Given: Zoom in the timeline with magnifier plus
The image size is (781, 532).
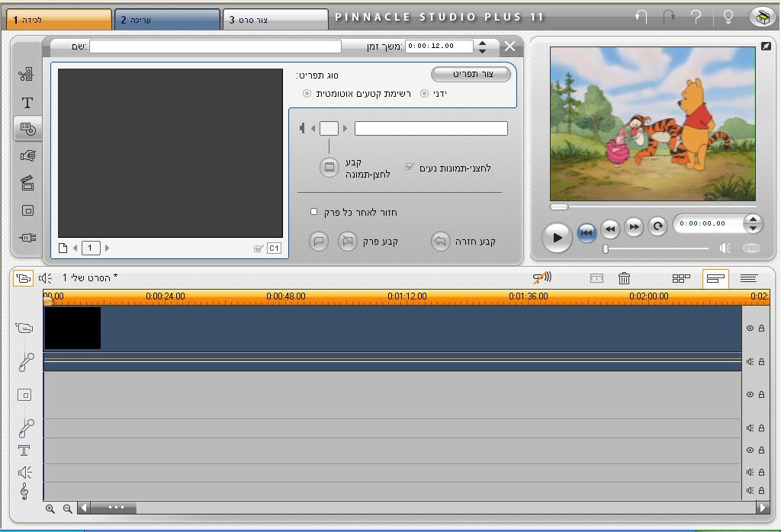Looking at the screenshot, I should point(50,508).
